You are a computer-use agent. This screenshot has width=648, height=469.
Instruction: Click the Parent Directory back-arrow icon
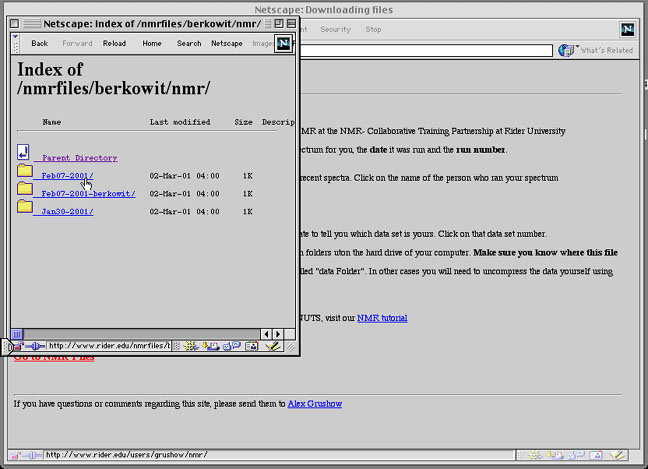pos(23,153)
